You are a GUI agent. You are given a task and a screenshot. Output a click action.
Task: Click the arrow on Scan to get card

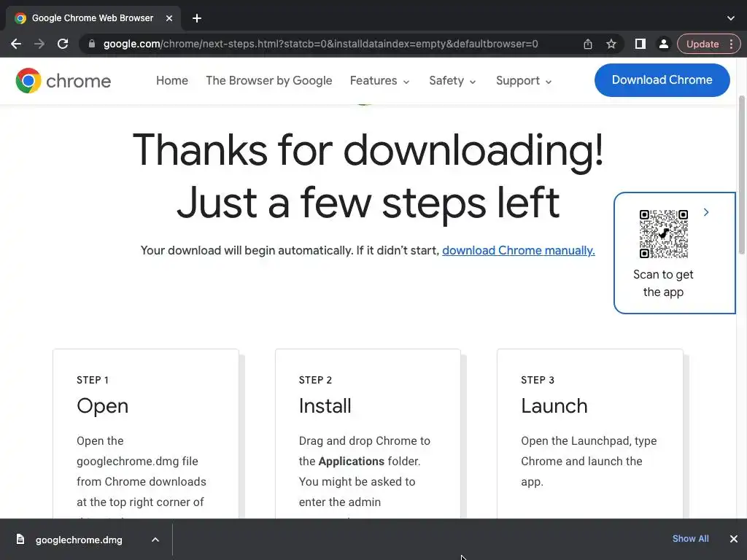[706, 212]
